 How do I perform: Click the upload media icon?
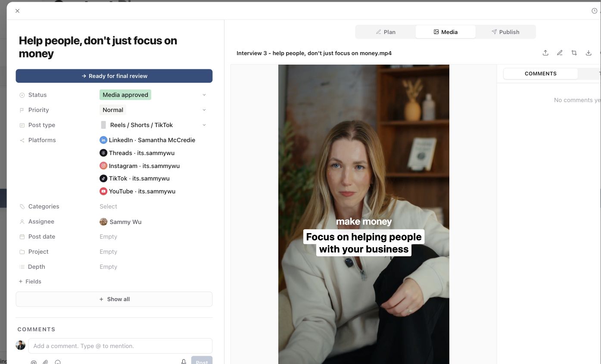coord(545,53)
